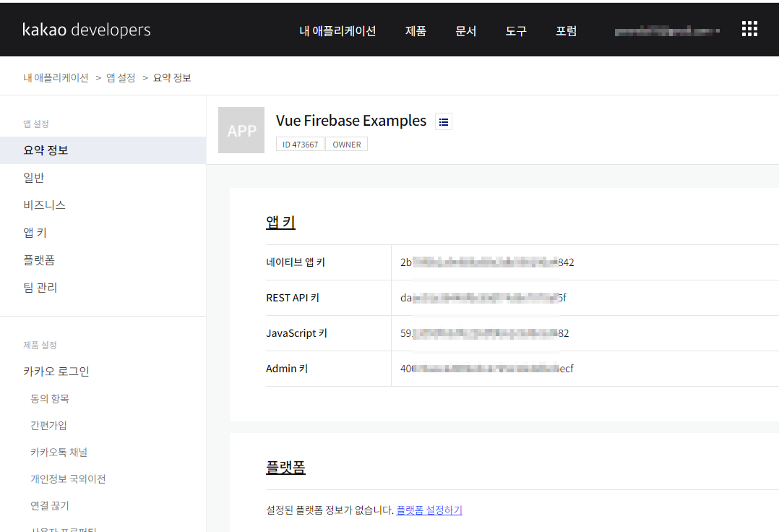Click the Vue Firebase Examples app title
Image resolution: width=779 pixels, height=532 pixels.
(x=351, y=121)
